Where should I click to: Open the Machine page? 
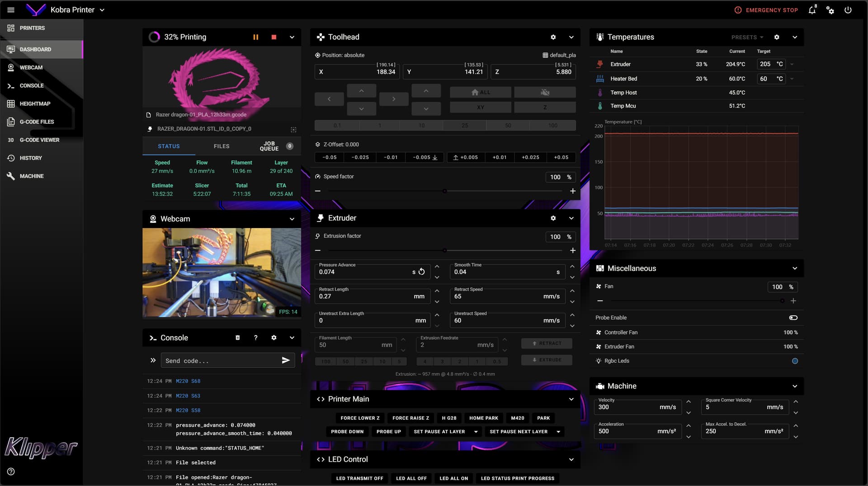[42, 176]
